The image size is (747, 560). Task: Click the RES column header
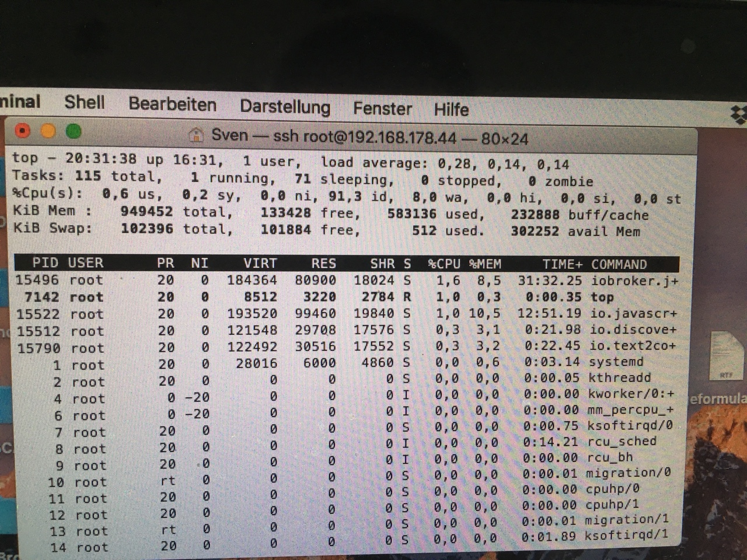pyautogui.click(x=323, y=264)
